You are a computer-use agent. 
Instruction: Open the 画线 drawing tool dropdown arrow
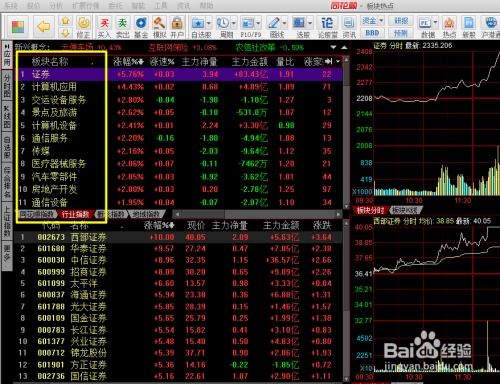(284, 23)
